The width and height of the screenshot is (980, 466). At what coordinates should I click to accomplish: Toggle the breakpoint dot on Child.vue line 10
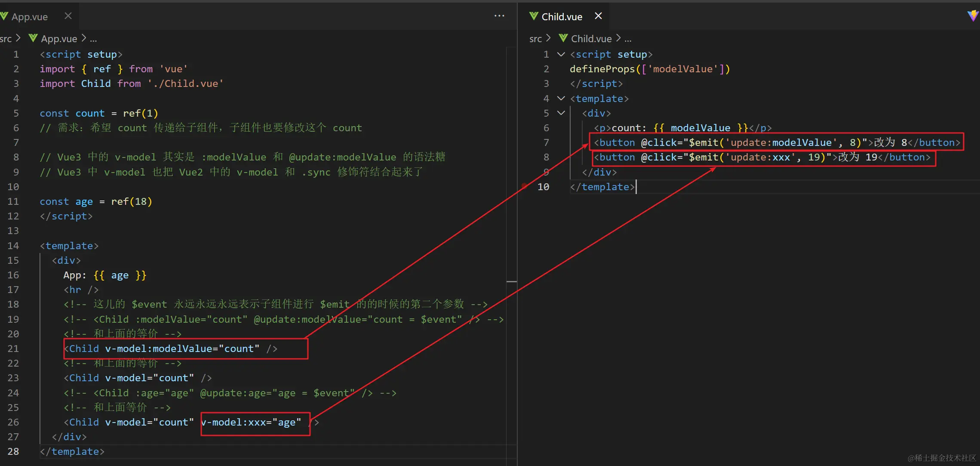[524, 186]
